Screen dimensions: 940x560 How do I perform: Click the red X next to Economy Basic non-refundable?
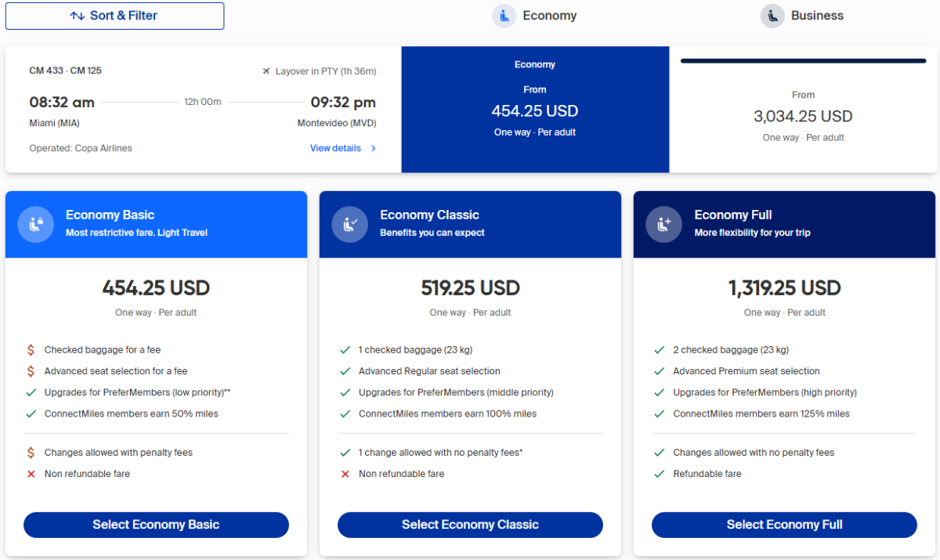31,474
